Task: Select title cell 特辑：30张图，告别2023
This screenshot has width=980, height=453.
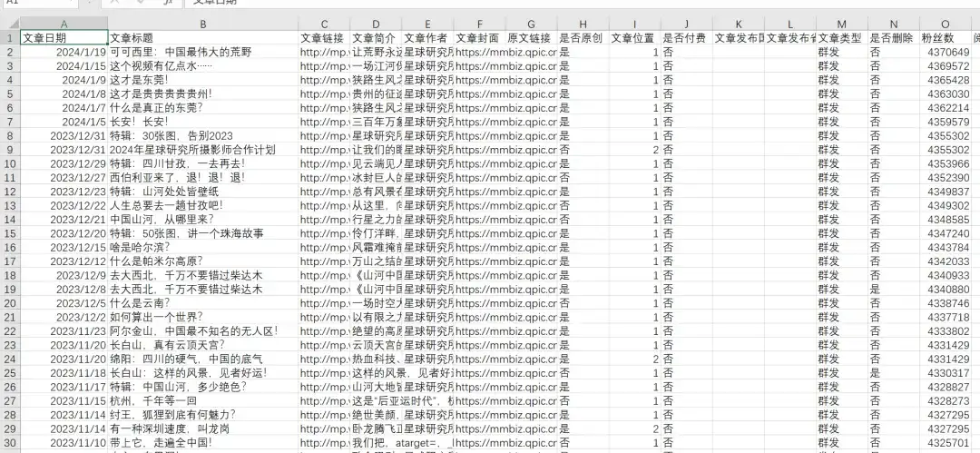Action: pyautogui.click(x=203, y=136)
